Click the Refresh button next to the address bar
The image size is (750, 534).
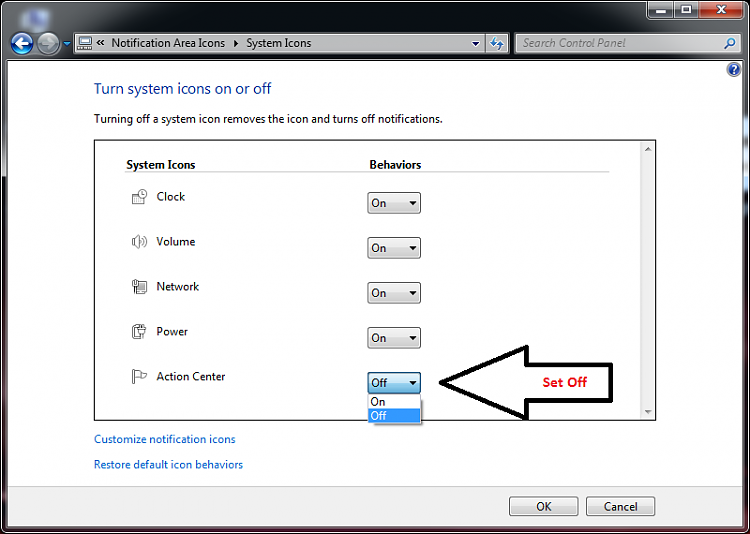(x=497, y=44)
